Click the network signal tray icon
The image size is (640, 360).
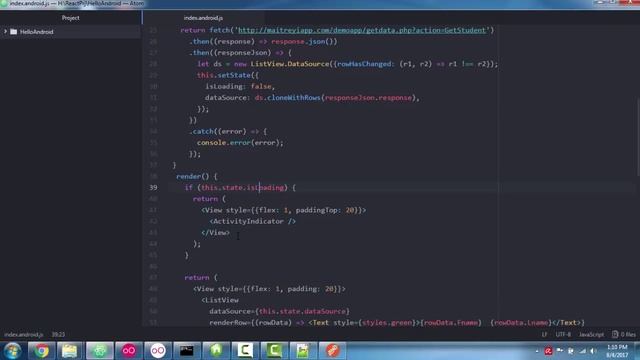[582, 351]
